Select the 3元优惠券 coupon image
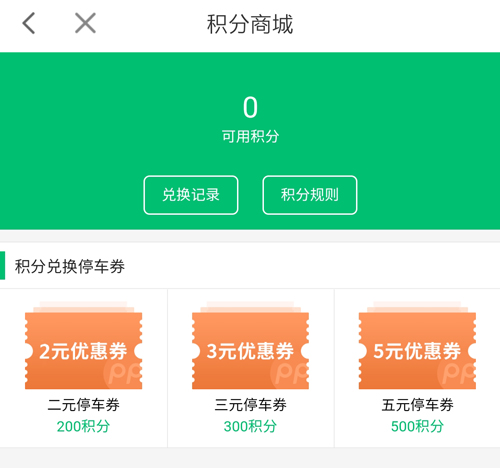The width and height of the screenshot is (500, 468). (x=250, y=346)
